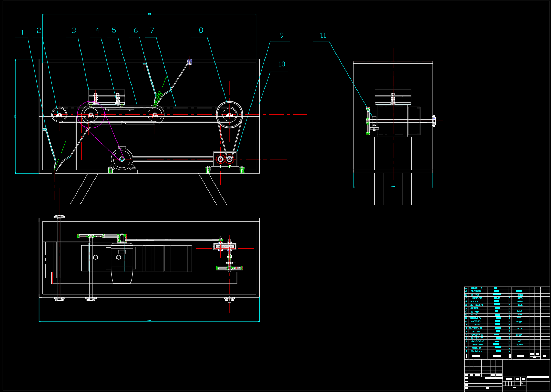The width and height of the screenshot is (551, 392).
Task: Click the part number 6 label
Action: pos(136,31)
